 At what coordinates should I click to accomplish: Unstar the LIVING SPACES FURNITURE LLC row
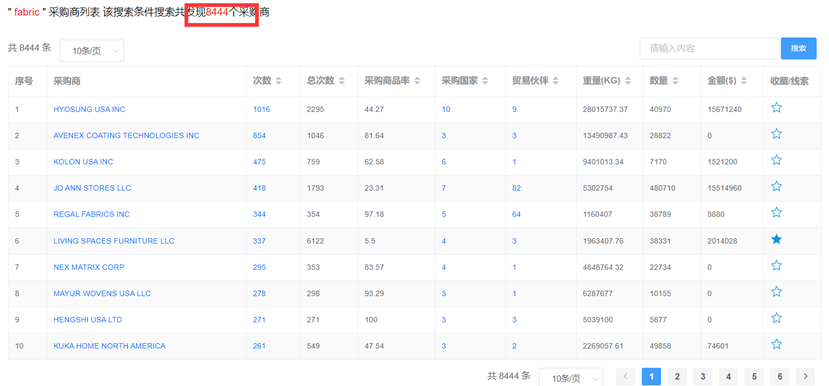click(x=776, y=240)
